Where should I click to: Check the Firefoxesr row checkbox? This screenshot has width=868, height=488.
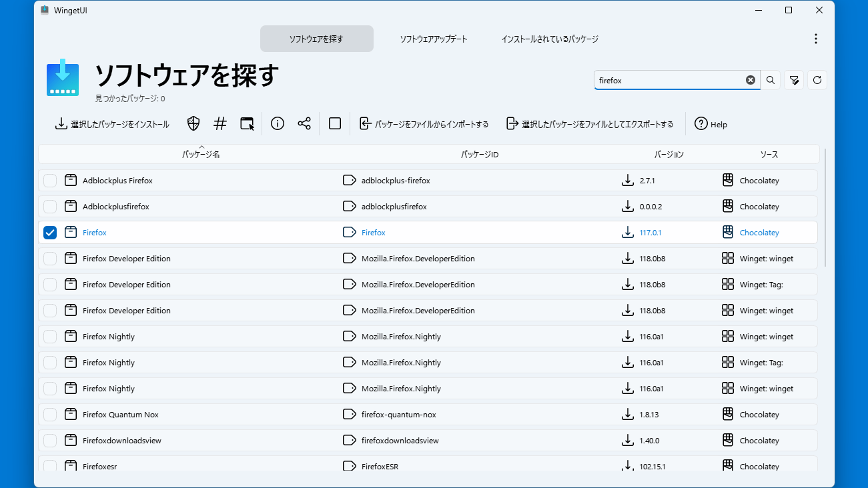coord(50,465)
